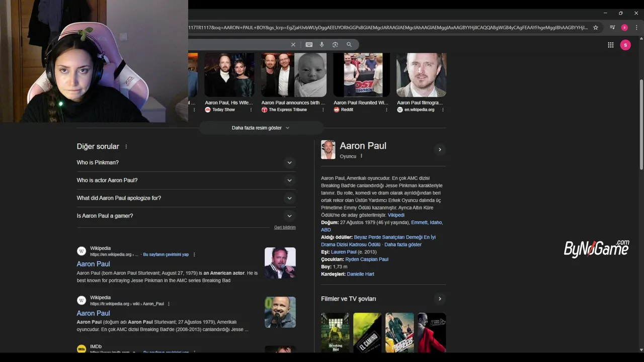Open Danielle Hart sibling link
644x362 pixels.
click(360, 274)
